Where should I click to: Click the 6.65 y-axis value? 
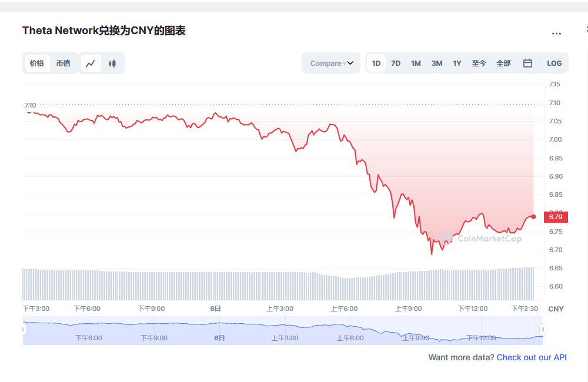tap(556, 268)
